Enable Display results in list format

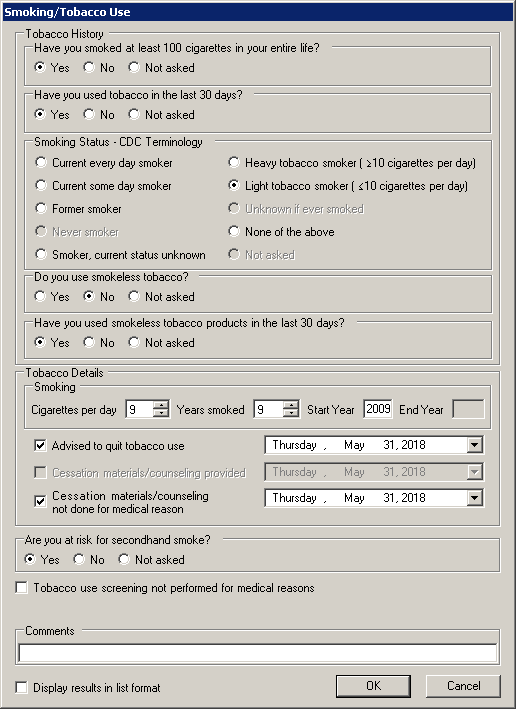tap(21, 687)
